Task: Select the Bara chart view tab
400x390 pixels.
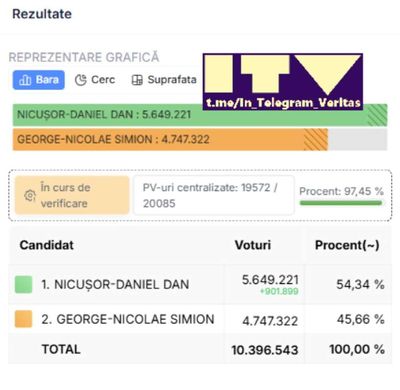Action: pyautogui.click(x=39, y=80)
